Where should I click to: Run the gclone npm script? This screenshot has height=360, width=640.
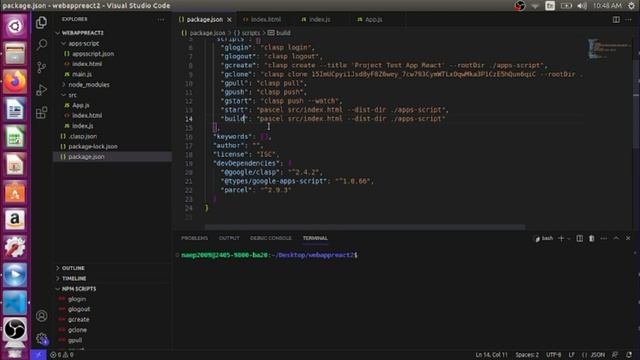pos(77,330)
